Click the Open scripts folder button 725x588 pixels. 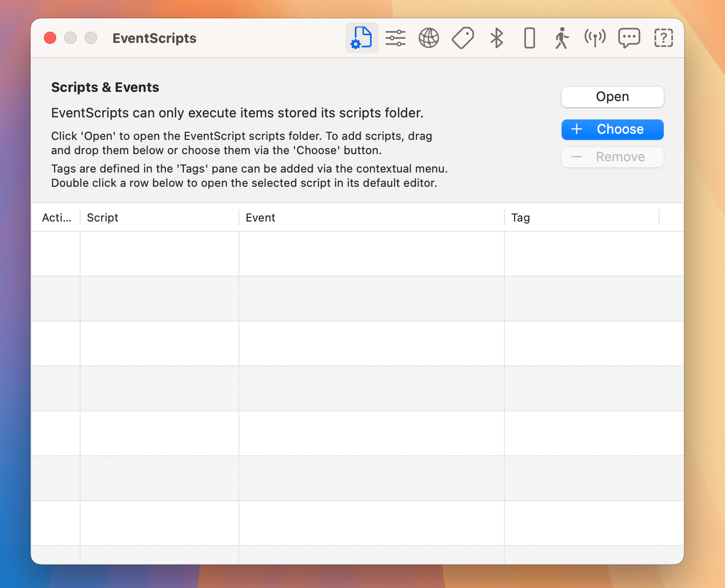(613, 97)
